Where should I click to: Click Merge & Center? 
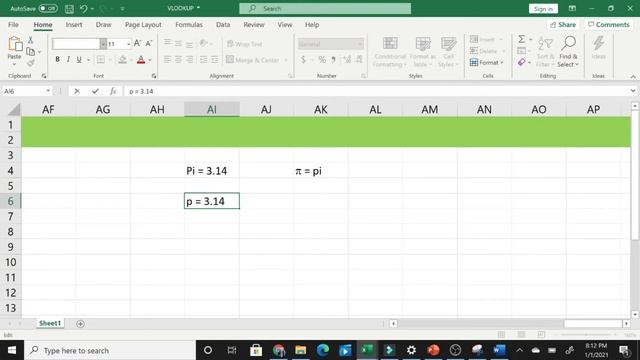coord(253,60)
